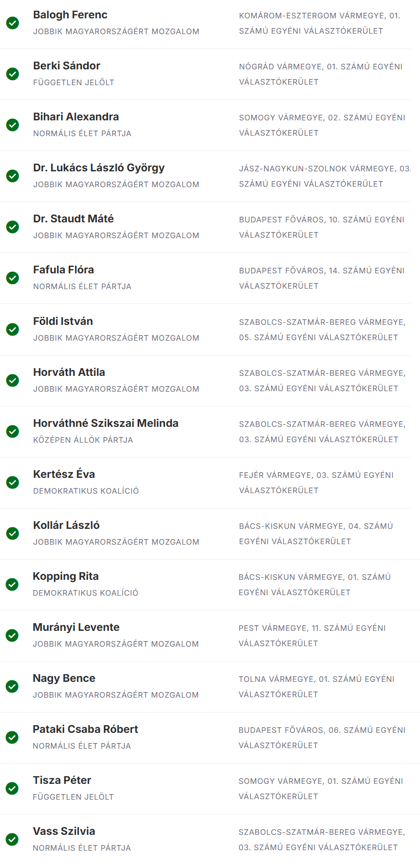Click the checkmark icon next to Fafula Flóra

pyautogui.click(x=13, y=278)
